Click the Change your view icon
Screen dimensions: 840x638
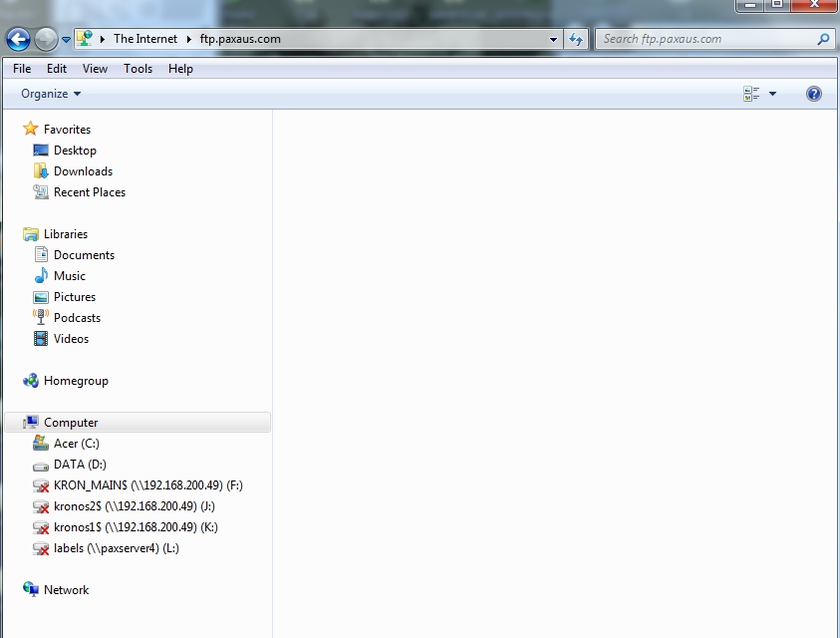751,94
